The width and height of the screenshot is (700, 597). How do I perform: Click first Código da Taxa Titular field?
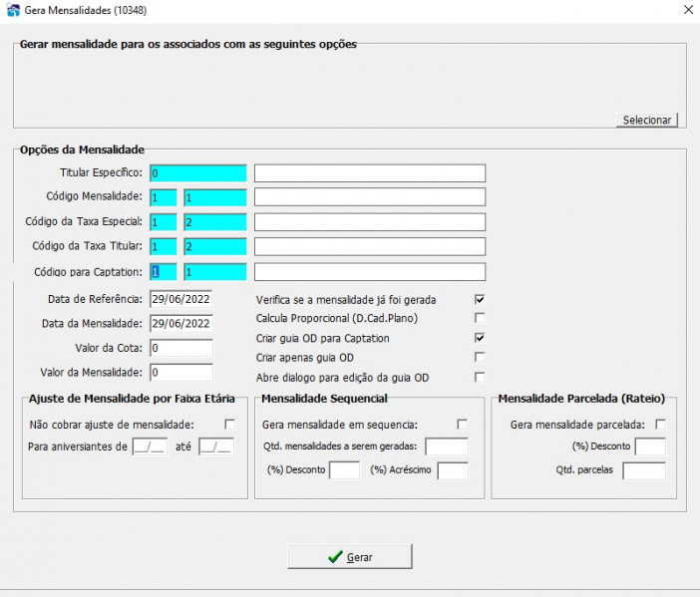pos(164,247)
